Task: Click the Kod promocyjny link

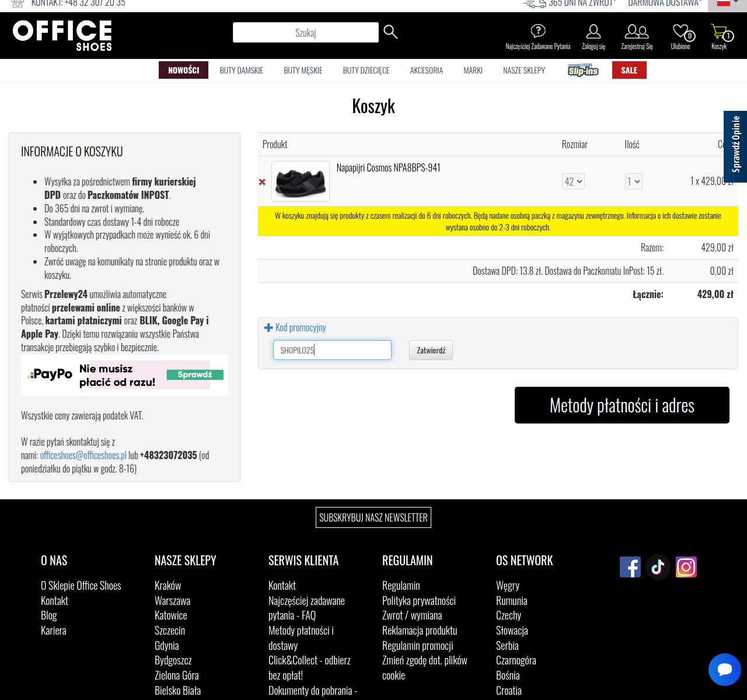Action: [301, 328]
